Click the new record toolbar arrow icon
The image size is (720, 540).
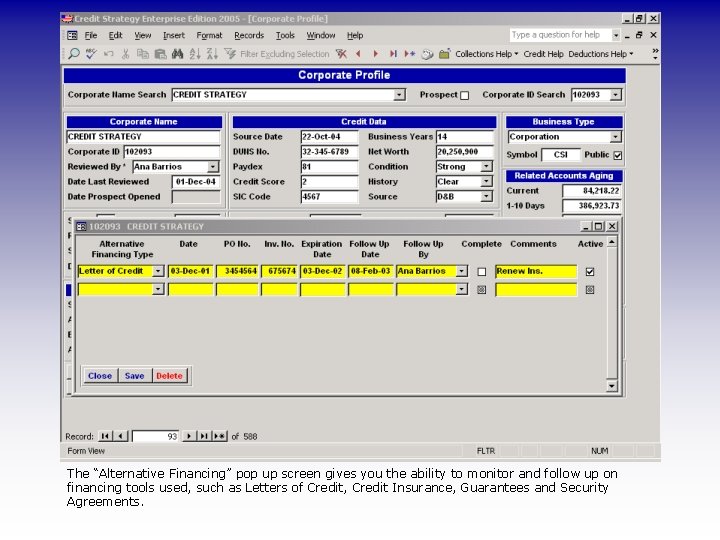410,54
